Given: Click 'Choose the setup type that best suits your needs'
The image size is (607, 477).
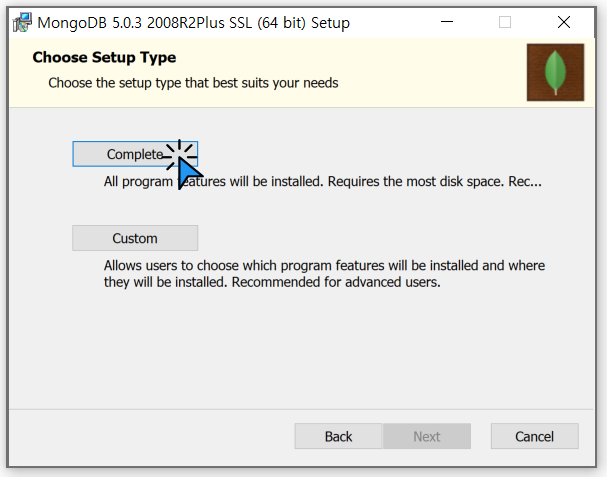Looking at the screenshot, I should 193,83.
